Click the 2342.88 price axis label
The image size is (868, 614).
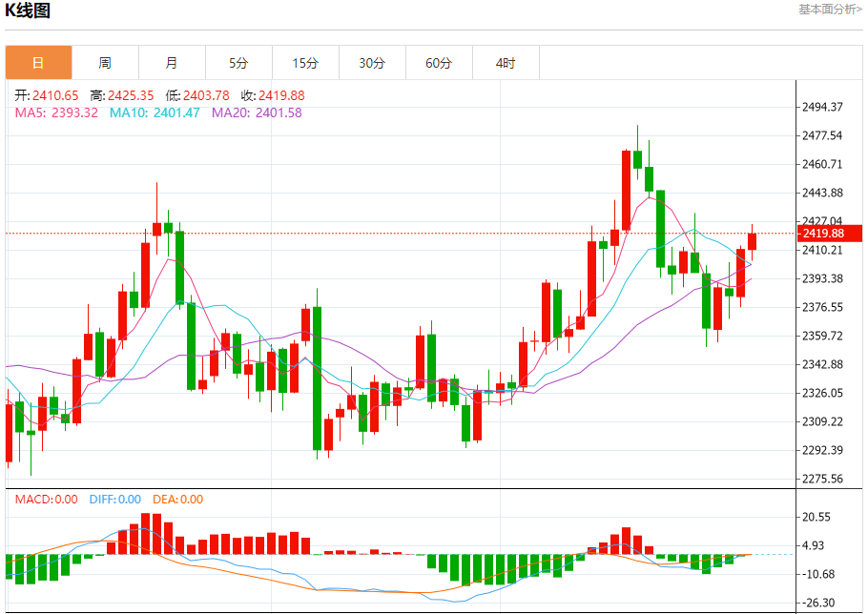[822, 364]
